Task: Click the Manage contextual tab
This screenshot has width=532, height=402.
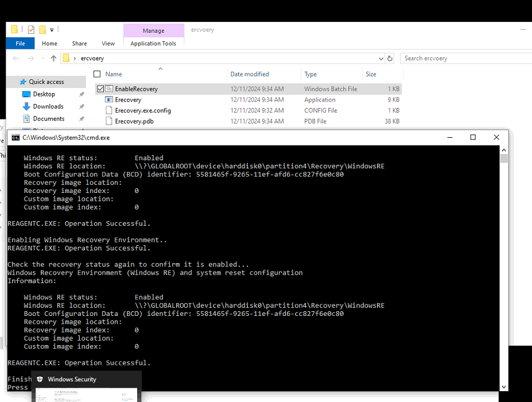Action: [154, 30]
